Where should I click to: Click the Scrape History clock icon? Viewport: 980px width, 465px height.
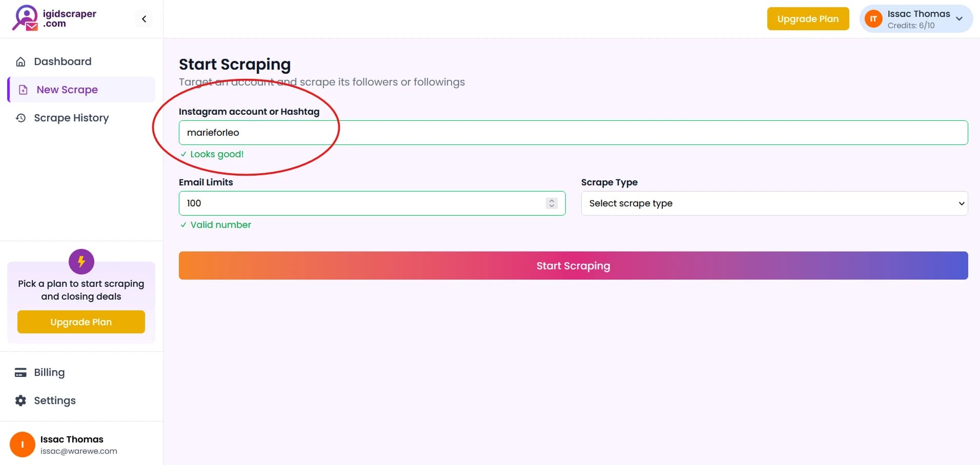[21, 118]
